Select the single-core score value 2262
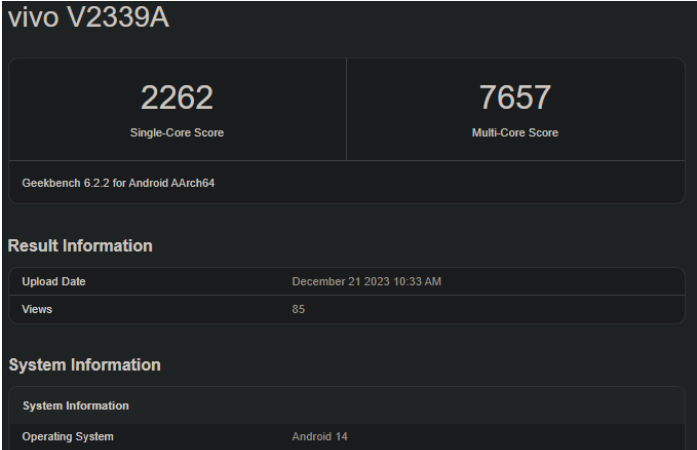The image size is (697, 450). point(177,97)
